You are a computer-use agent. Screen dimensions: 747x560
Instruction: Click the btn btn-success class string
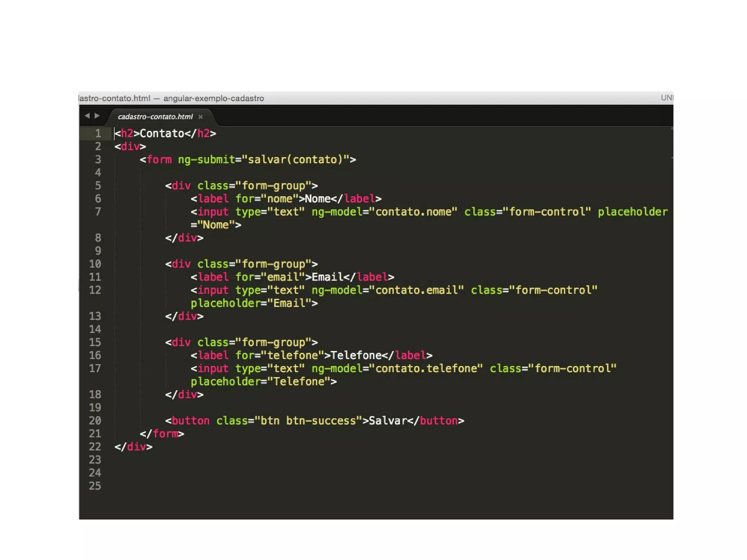coord(308,421)
